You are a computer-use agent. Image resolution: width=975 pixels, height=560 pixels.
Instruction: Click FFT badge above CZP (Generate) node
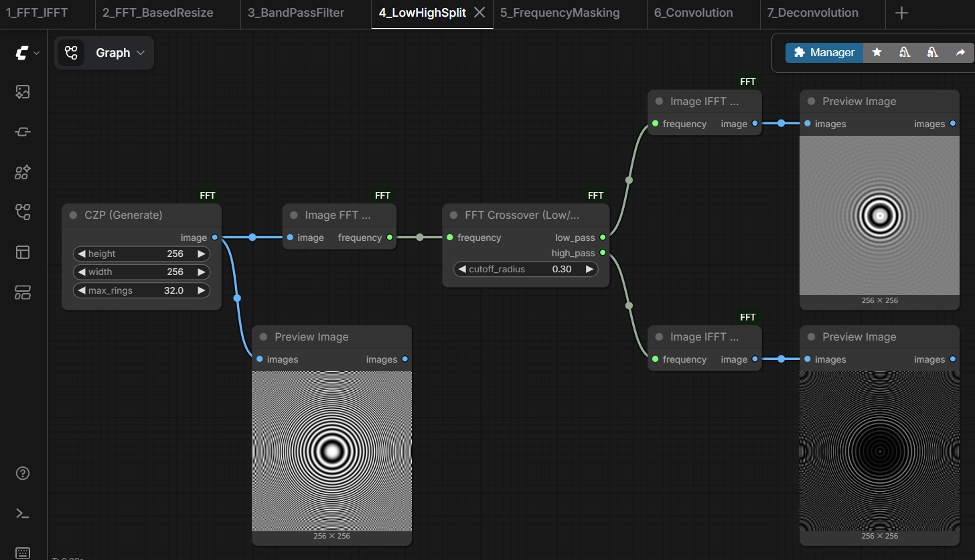point(208,195)
